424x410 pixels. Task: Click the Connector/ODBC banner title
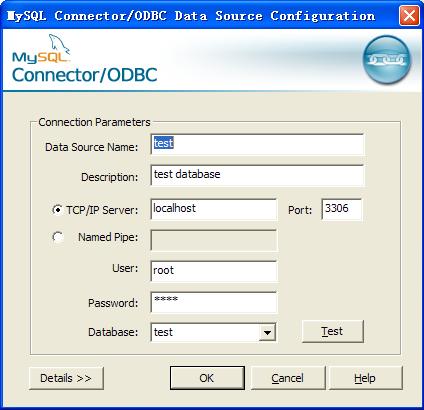click(84, 75)
